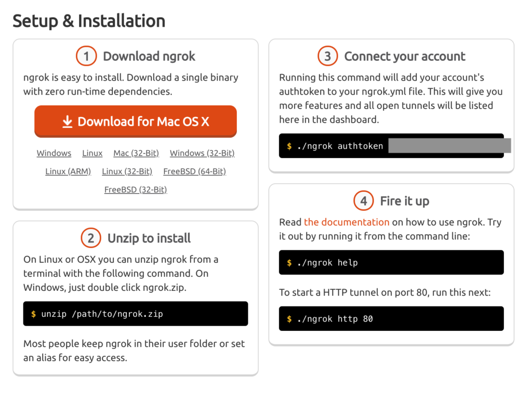This screenshot has width=532, height=399.
Task: Follow 'the documentation' link
Action: [347, 222]
